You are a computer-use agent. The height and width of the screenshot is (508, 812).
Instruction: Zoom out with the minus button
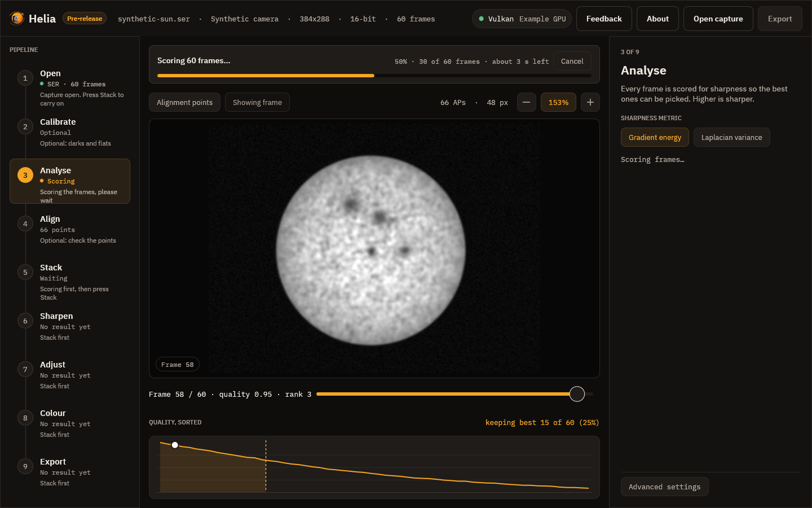pyautogui.click(x=526, y=102)
